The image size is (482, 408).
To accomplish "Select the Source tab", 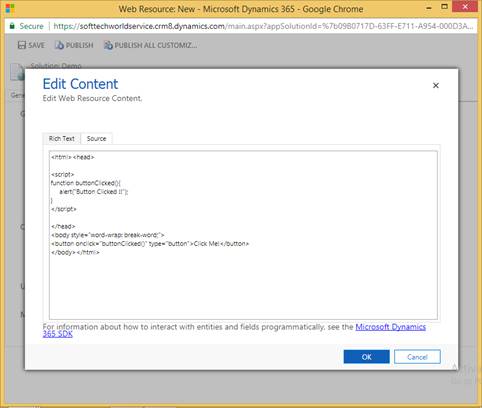I will point(96,139).
